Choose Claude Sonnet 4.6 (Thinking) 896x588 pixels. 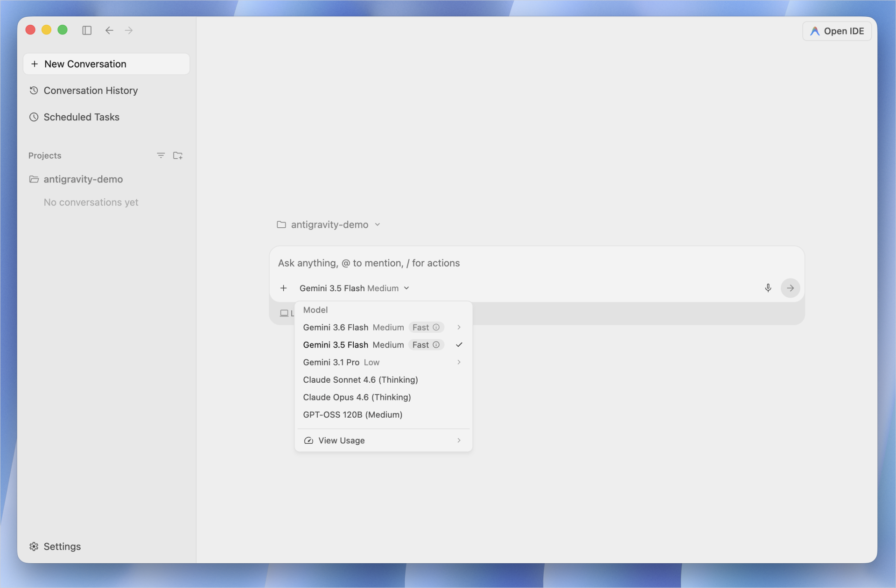point(383,380)
